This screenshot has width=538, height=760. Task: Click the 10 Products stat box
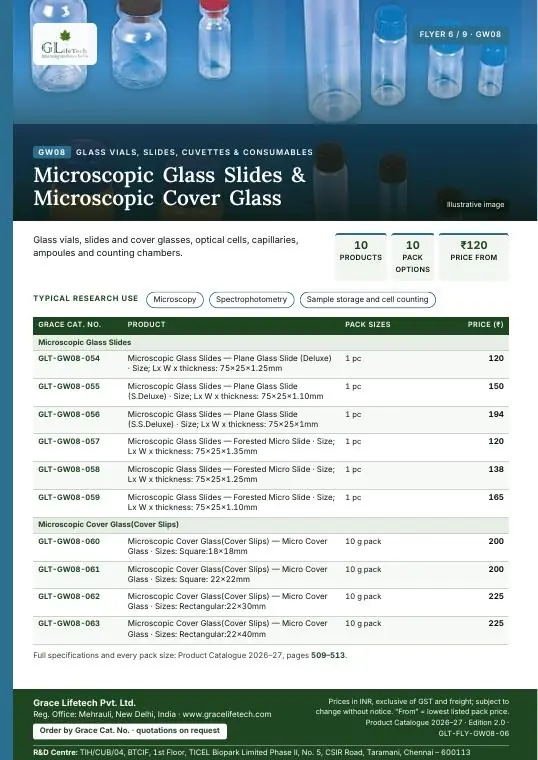(x=361, y=256)
